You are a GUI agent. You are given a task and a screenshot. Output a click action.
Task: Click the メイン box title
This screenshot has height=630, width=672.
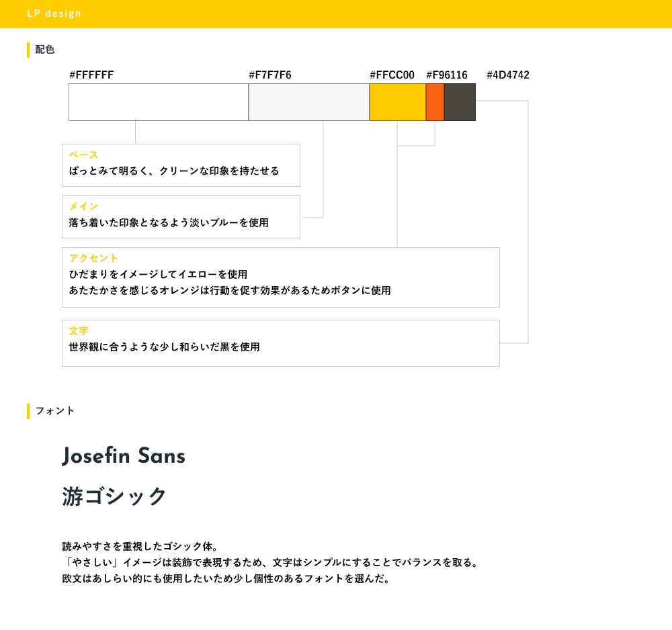pos(83,207)
